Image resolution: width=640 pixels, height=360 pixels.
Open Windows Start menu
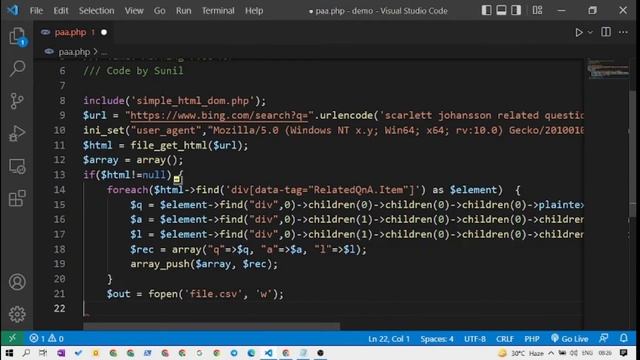pyautogui.click(x=9, y=353)
